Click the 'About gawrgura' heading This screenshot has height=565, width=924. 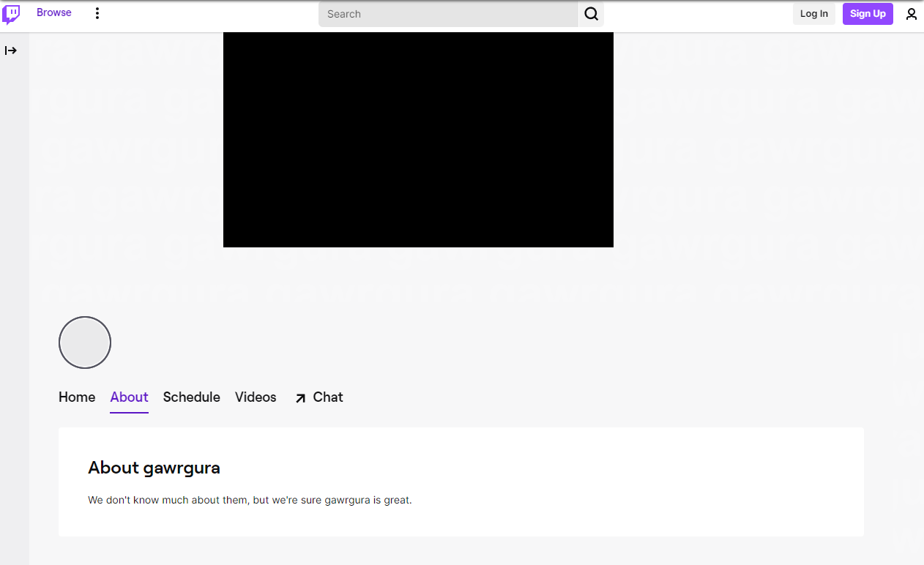pos(154,468)
